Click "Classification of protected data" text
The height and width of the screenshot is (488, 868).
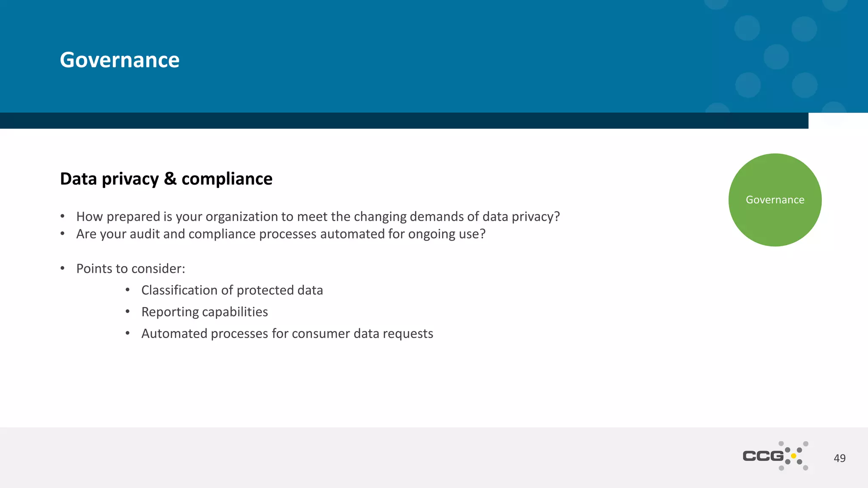point(232,290)
